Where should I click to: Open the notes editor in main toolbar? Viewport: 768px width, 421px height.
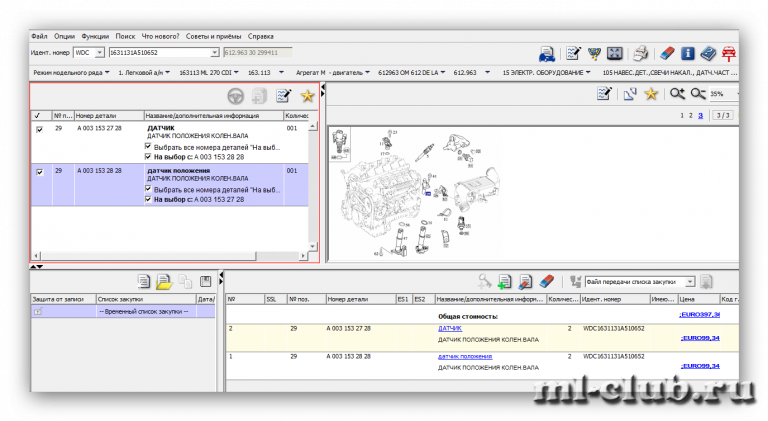[573, 53]
